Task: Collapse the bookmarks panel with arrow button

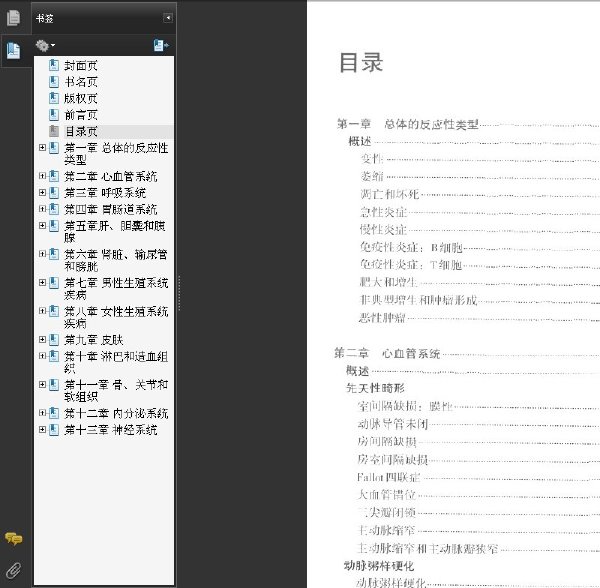Action: pos(168,18)
